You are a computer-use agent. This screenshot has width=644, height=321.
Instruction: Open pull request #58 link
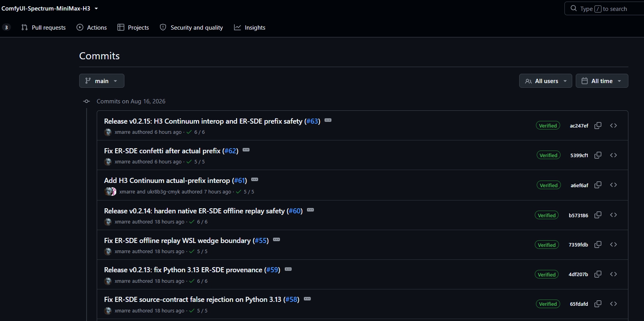[292, 300]
